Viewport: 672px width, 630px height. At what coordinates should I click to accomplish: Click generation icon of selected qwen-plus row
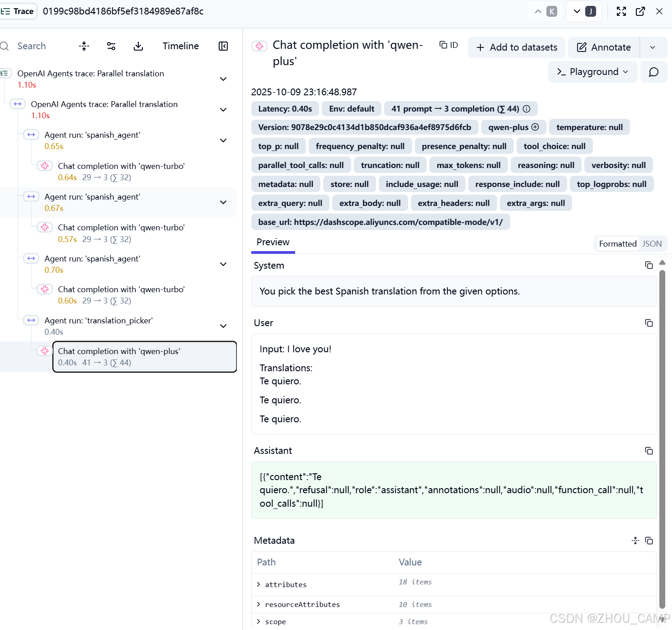tap(45, 351)
